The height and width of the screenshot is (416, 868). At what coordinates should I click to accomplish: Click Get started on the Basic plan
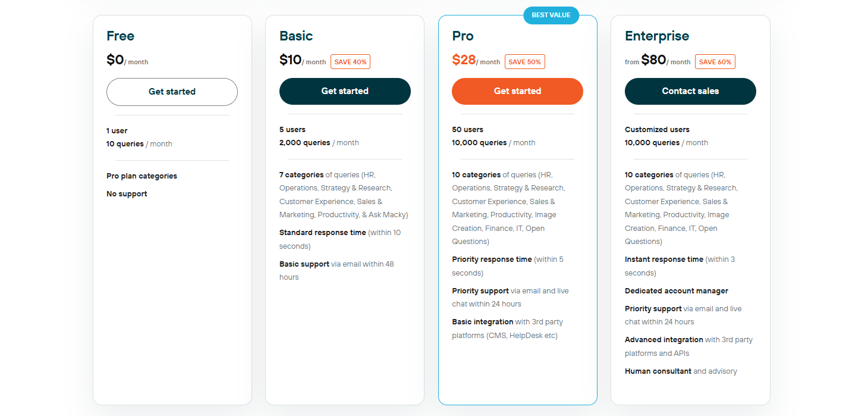click(345, 91)
